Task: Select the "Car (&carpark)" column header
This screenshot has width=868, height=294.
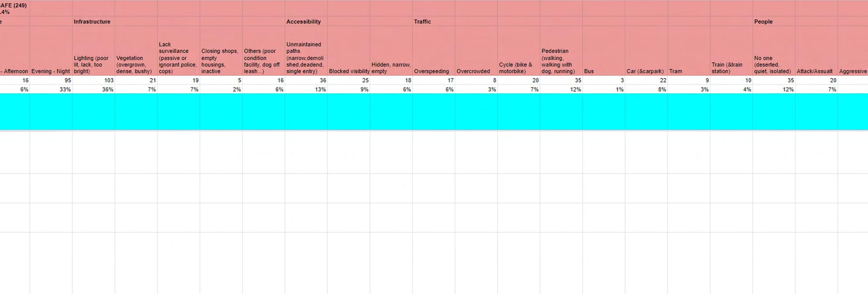Action: pos(646,51)
